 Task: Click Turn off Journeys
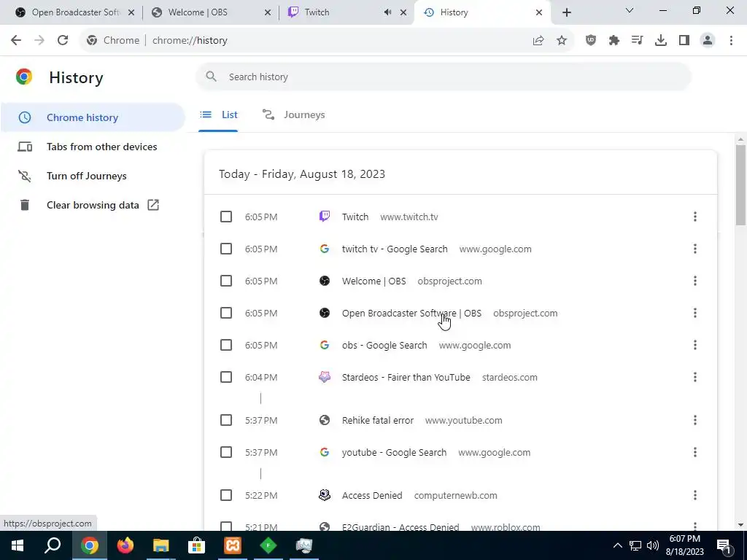[93, 176]
